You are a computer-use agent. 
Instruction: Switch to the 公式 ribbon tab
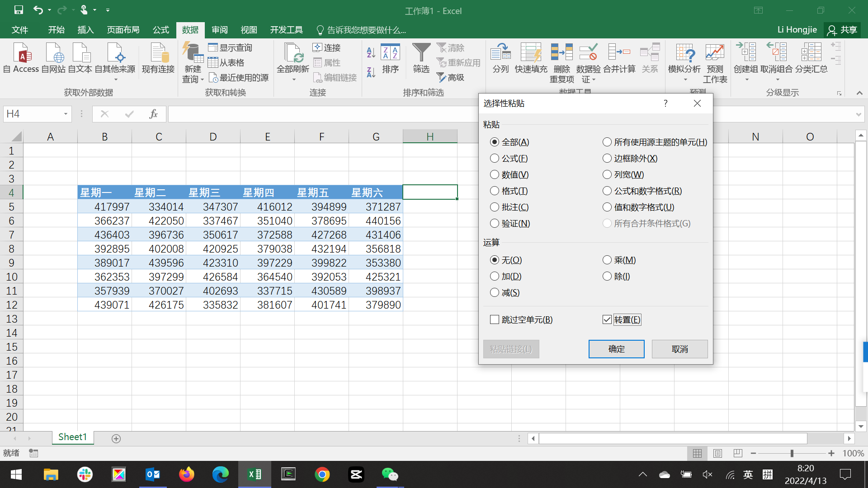tap(160, 30)
